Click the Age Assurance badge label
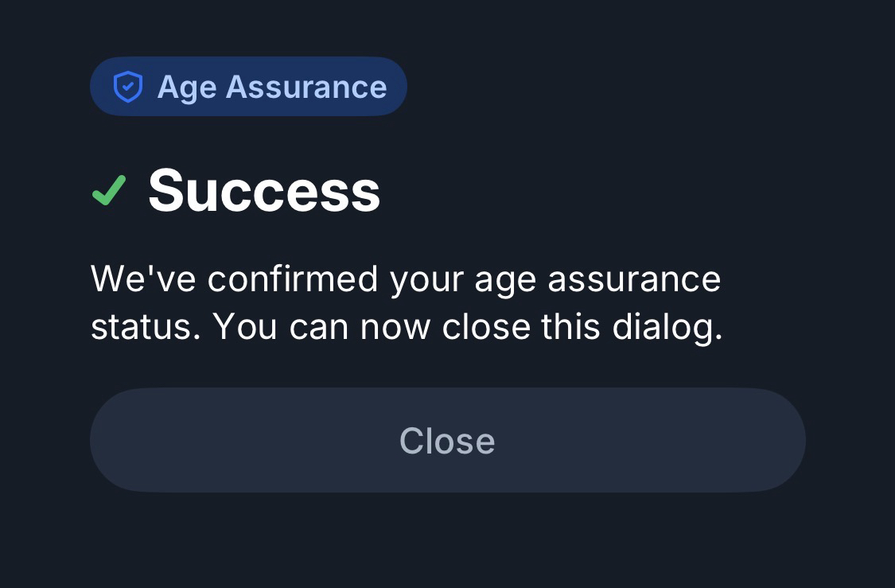 coord(271,87)
